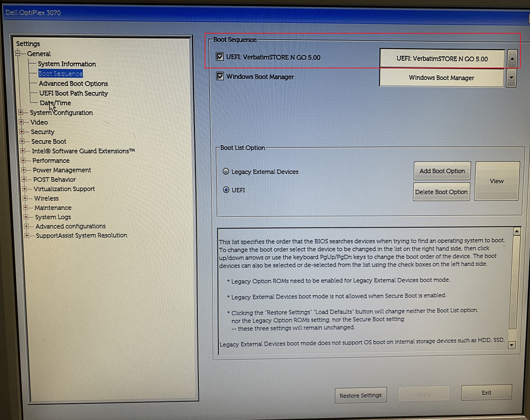Screen dimensions: 530x420
Task: Expand the Performance node
Action: [x=23, y=160]
